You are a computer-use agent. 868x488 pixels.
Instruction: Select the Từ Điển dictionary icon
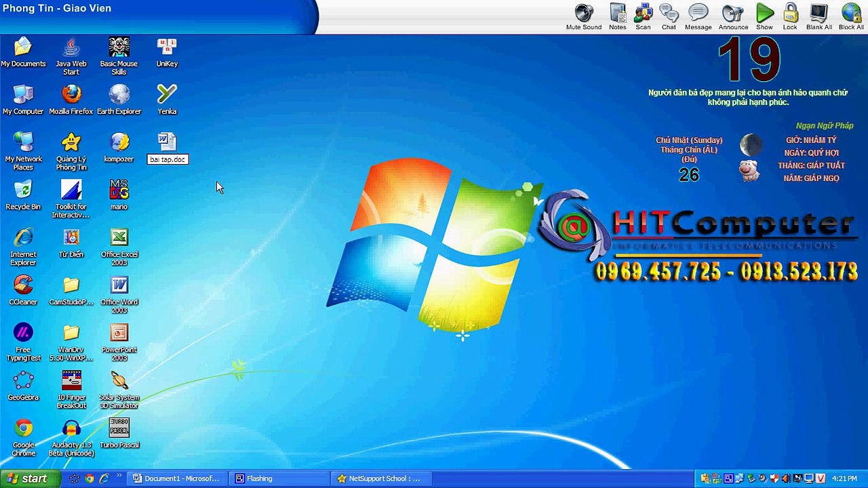(x=71, y=243)
